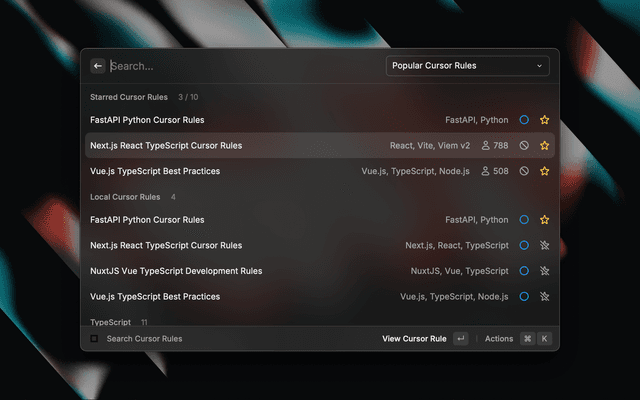The width and height of the screenshot is (640, 400).
Task: Click crossed-circle icon beside 788 count
Action: click(x=524, y=146)
